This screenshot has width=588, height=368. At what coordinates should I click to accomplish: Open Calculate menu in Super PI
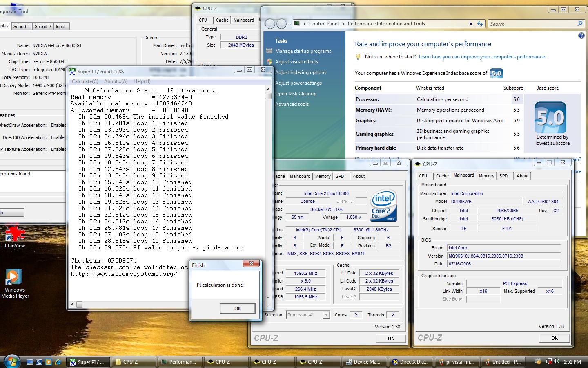click(85, 81)
